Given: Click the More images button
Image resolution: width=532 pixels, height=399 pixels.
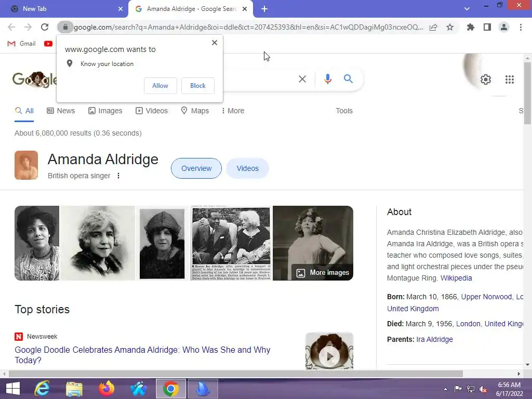Looking at the screenshot, I should tap(323, 273).
